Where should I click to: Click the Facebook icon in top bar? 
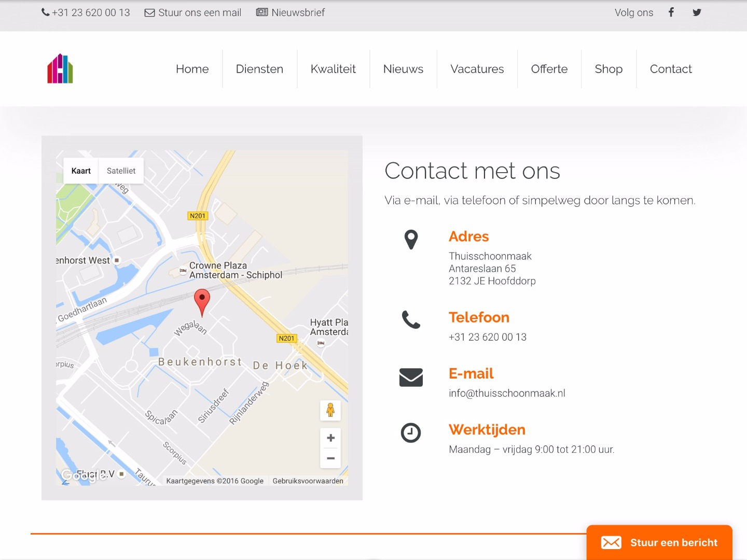coord(671,12)
